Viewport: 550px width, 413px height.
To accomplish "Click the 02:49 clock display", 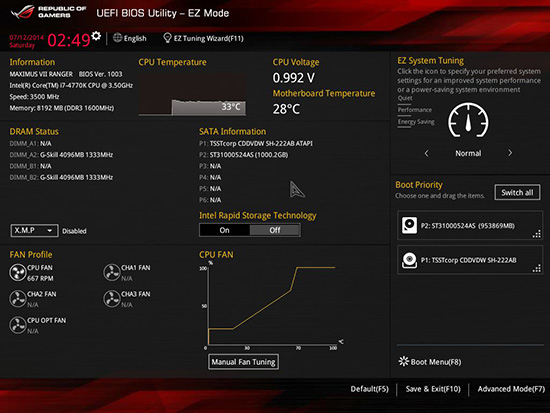I will tap(69, 40).
